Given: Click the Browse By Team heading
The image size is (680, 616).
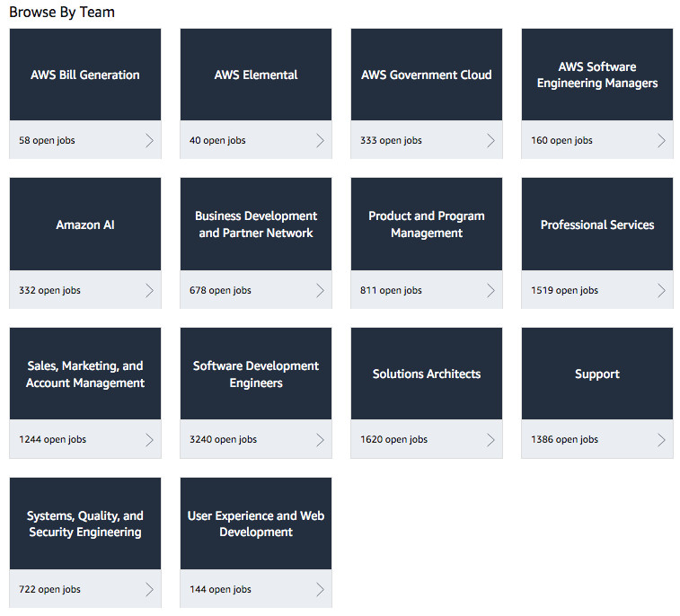Looking at the screenshot, I should [x=62, y=13].
